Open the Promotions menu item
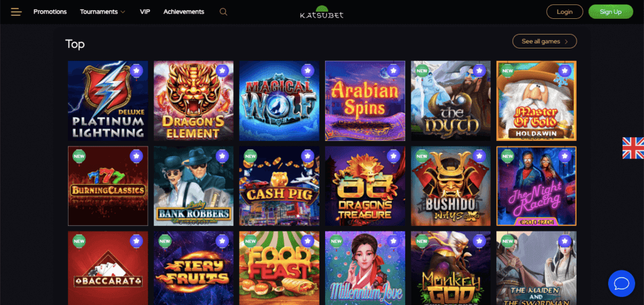Viewport: 644px width, 305px height. (x=50, y=12)
